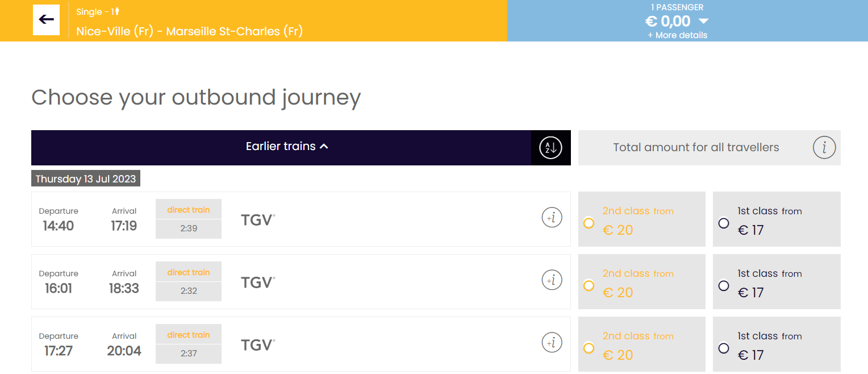Show details icon for the 16:01 train

(552, 280)
